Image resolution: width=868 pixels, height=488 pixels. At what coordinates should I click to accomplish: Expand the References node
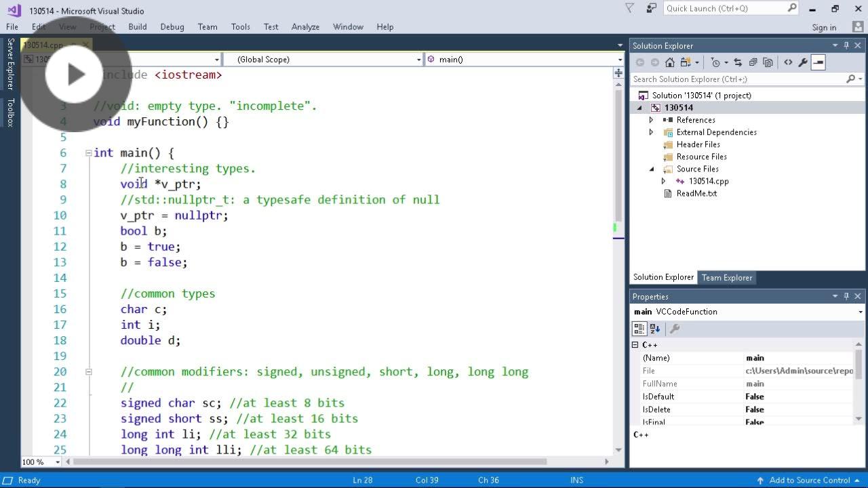click(x=651, y=120)
